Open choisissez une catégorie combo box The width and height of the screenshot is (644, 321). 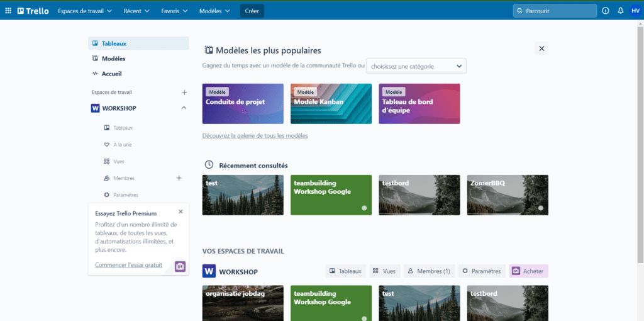(x=416, y=66)
